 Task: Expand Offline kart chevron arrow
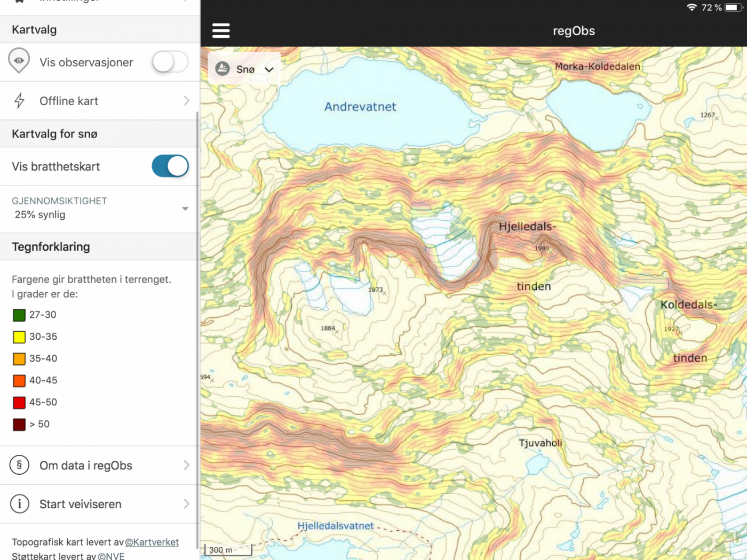point(186,101)
